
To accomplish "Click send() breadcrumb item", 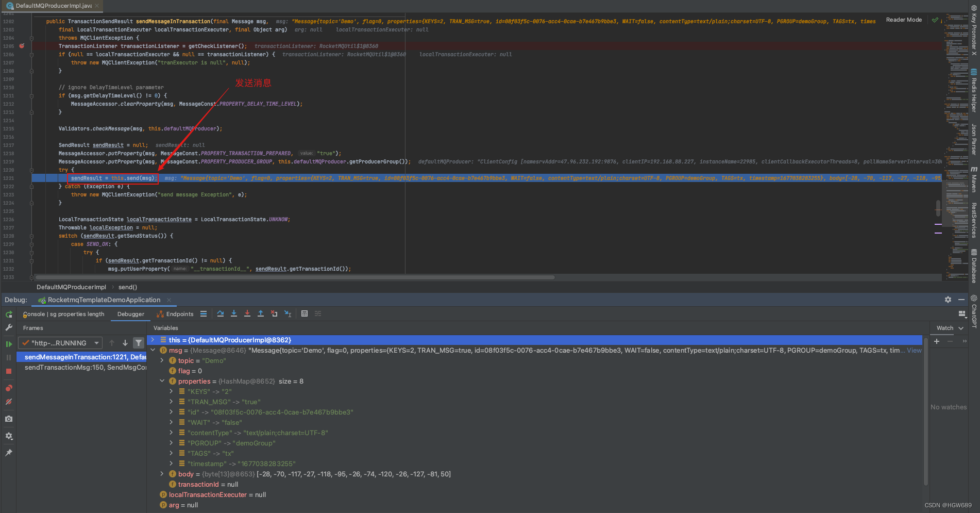I will (128, 287).
